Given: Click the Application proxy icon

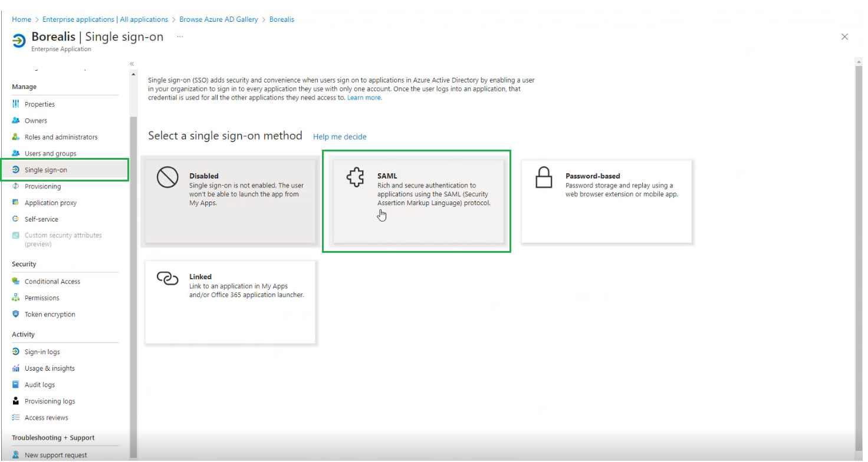Looking at the screenshot, I should 16,203.
